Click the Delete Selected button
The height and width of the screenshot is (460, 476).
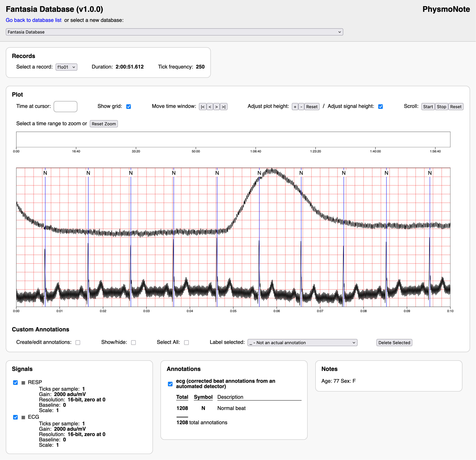pos(394,343)
